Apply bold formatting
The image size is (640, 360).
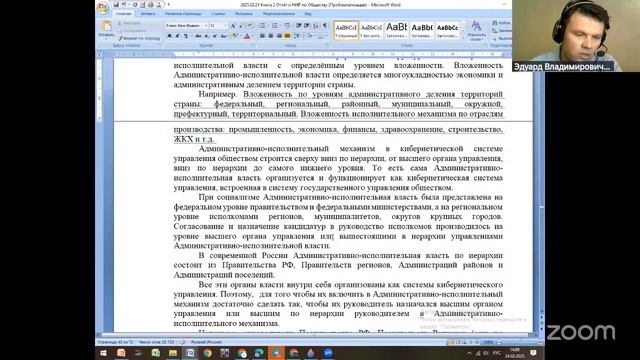(x=169, y=36)
